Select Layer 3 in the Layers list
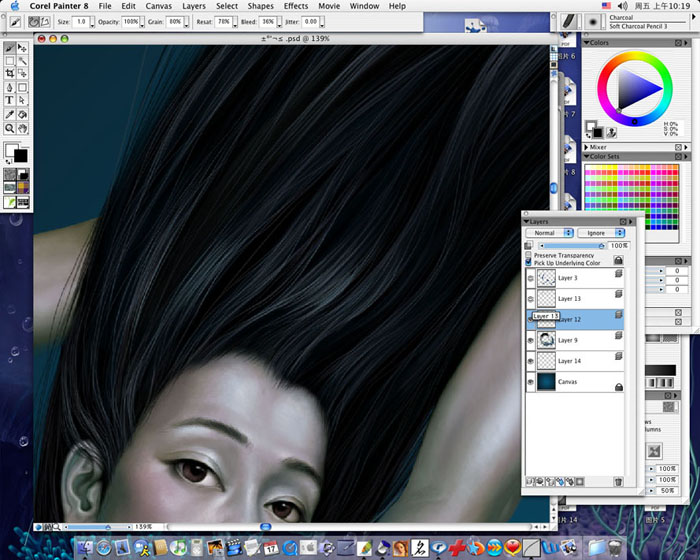This screenshot has height=560, width=700. (x=575, y=278)
